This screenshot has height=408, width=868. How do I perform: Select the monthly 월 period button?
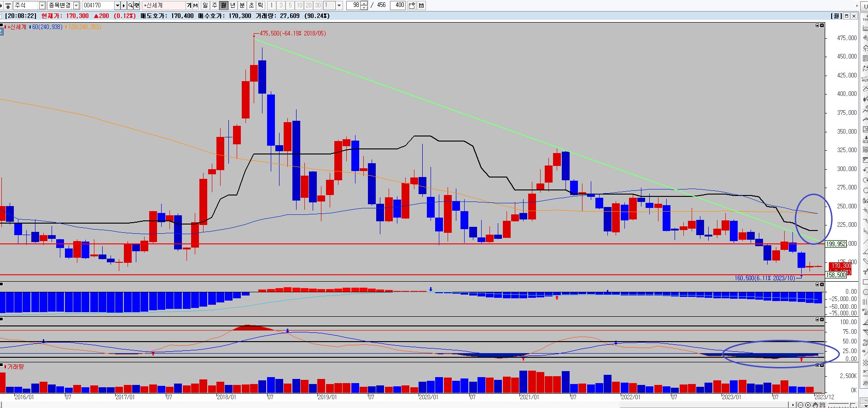click(x=224, y=5)
